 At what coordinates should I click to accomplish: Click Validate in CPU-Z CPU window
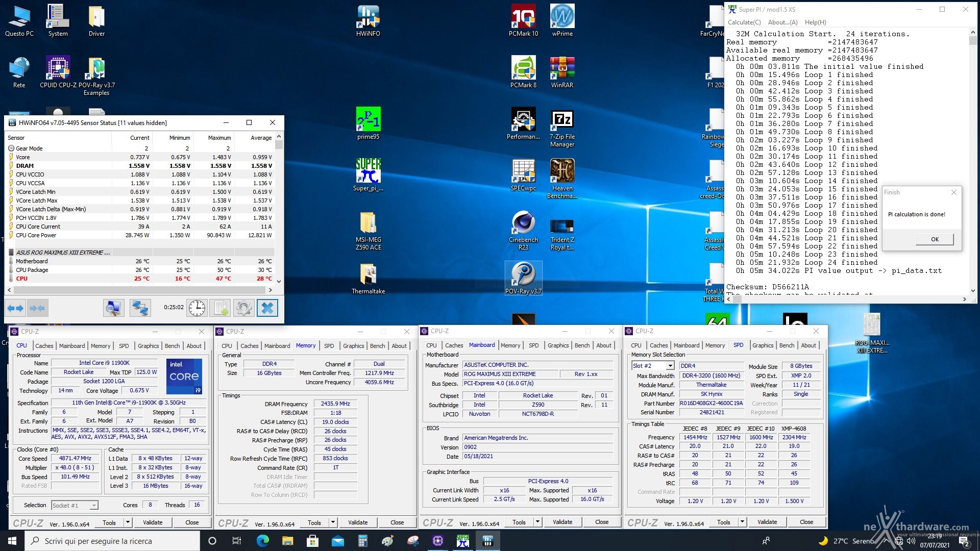point(153,522)
